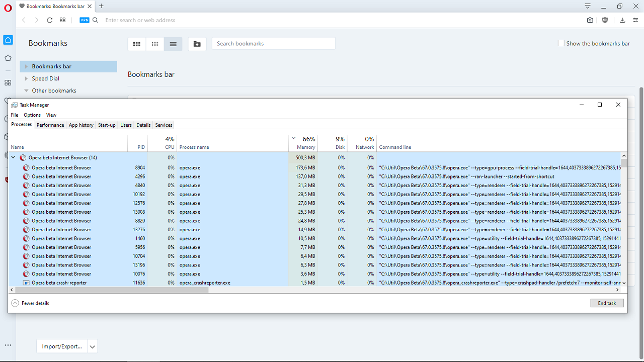Switch to the Users tab

tap(126, 125)
